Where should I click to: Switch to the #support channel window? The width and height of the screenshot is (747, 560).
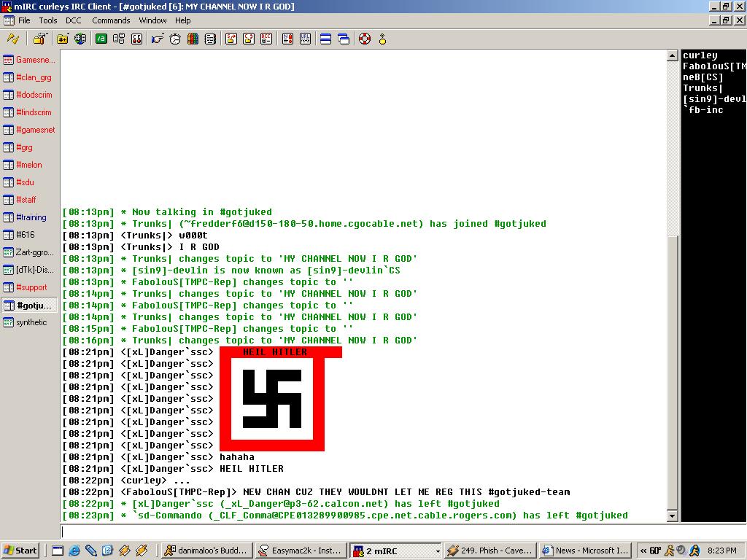click(x=31, y=287)
